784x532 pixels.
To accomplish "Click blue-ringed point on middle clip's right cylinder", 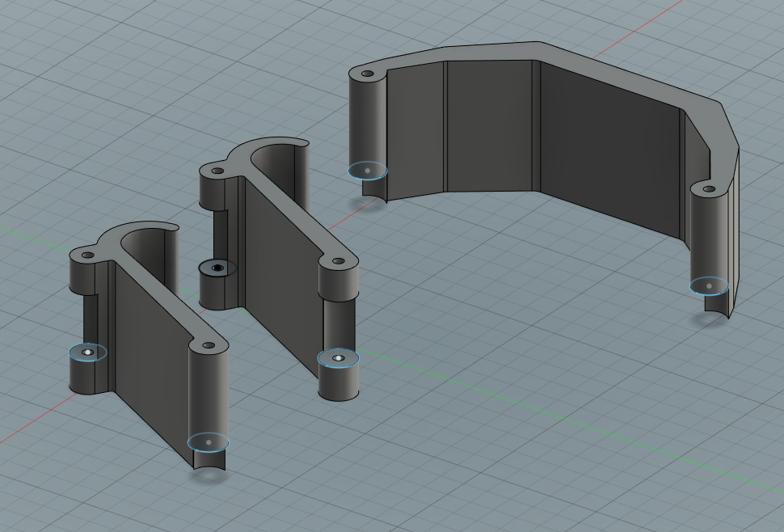I will point(339,358).
